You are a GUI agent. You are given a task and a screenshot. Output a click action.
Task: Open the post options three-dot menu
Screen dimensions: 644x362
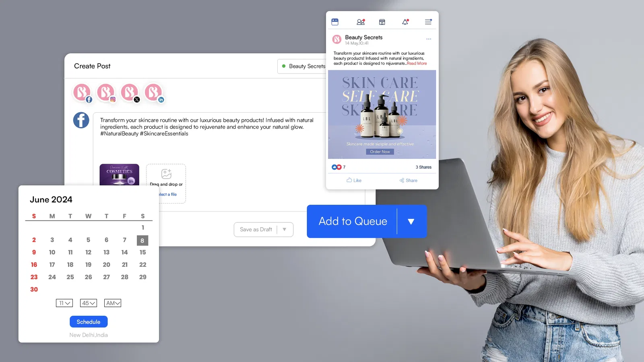[x=429, y=39]
